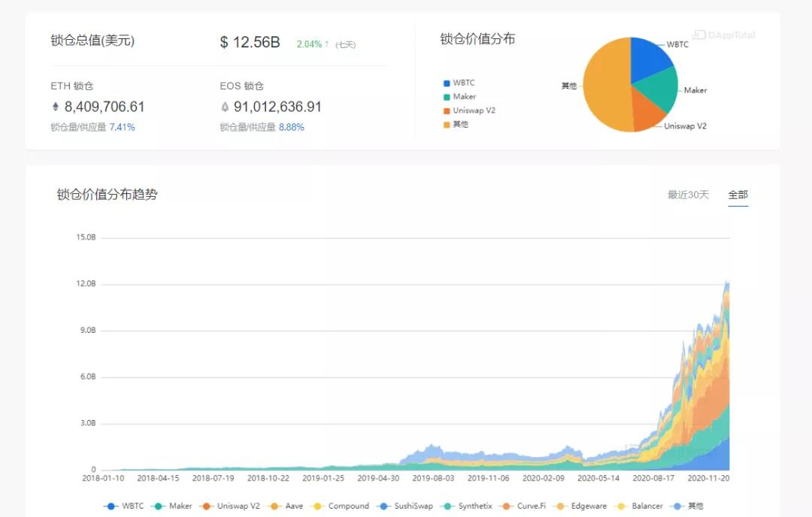The height and width of the screenshot is (517, 812).
Task: Click the Aave legend dot below the chart
Action: coord(274,506)
